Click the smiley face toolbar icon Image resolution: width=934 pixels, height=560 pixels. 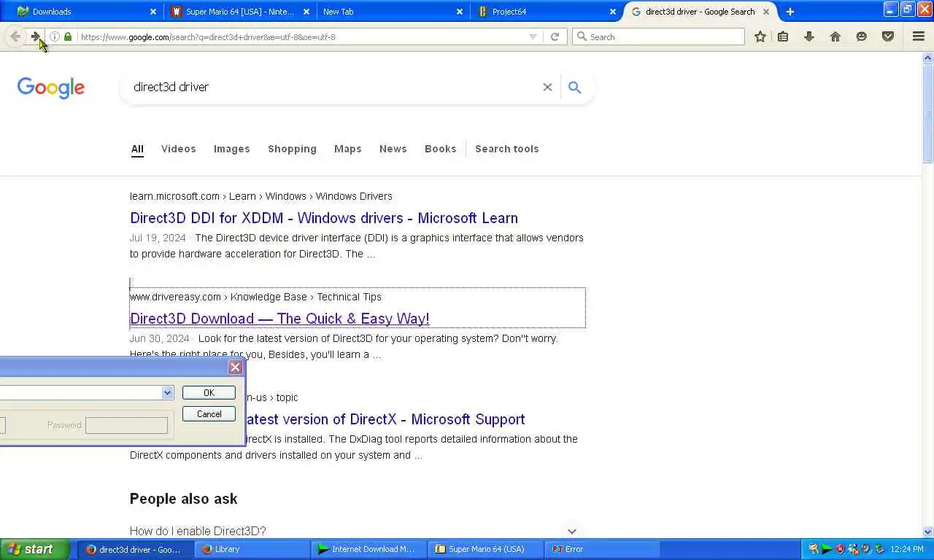[862, 36]
